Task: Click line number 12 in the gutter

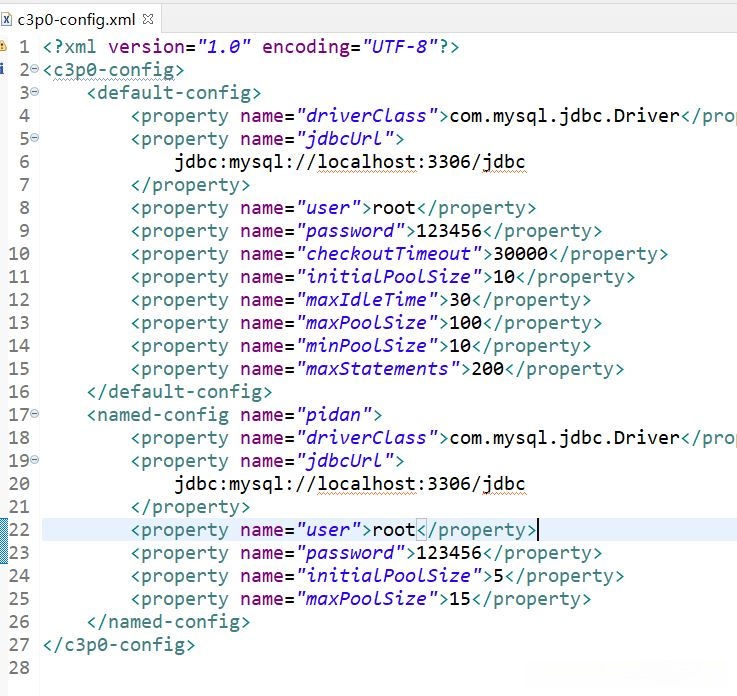Action: (x=19, y=300)
